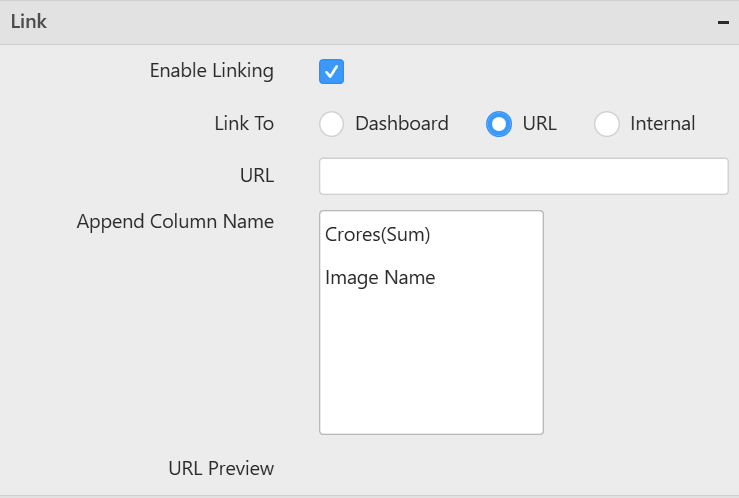Click inside the URL text field

click(523, 176)
